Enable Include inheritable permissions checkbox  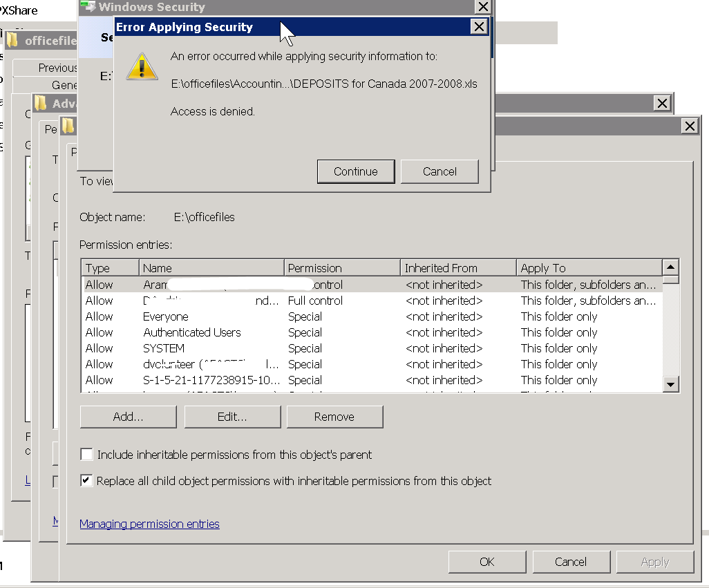click(x=86, y=454)
